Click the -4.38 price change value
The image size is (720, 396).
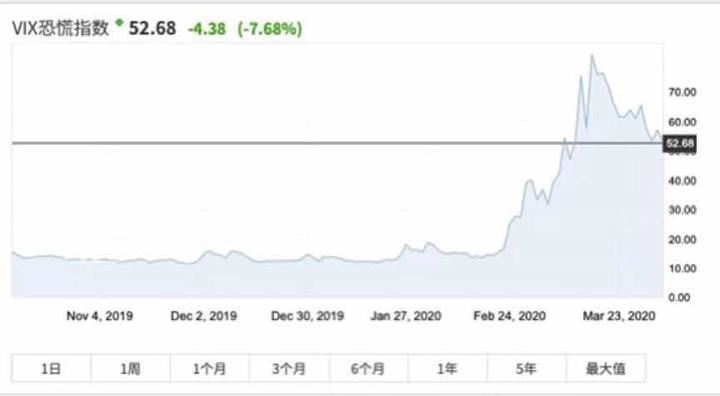click(x=207, y=29)
